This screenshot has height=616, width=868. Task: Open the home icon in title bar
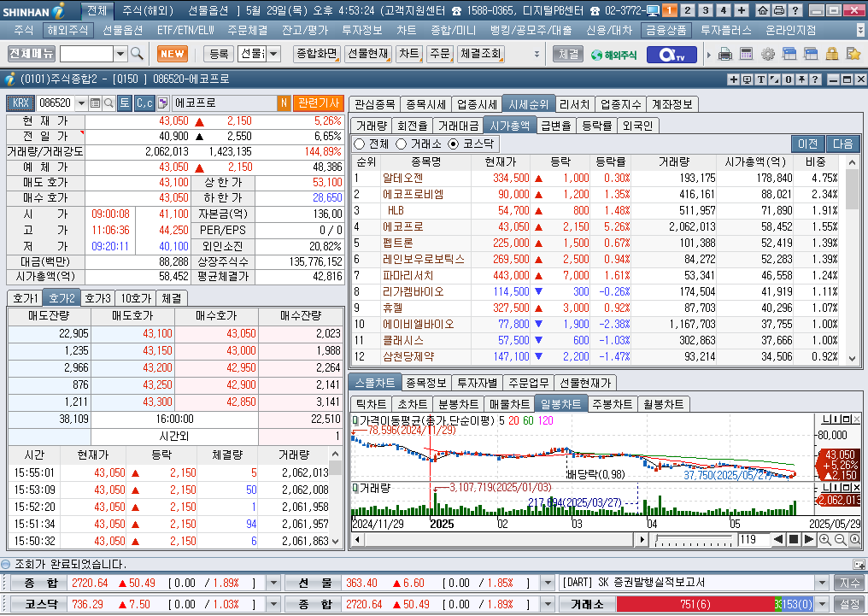click(x=763, y=10)
